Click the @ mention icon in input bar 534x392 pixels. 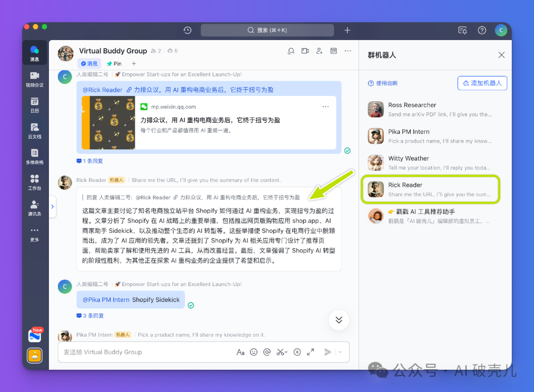pos(267,352)
